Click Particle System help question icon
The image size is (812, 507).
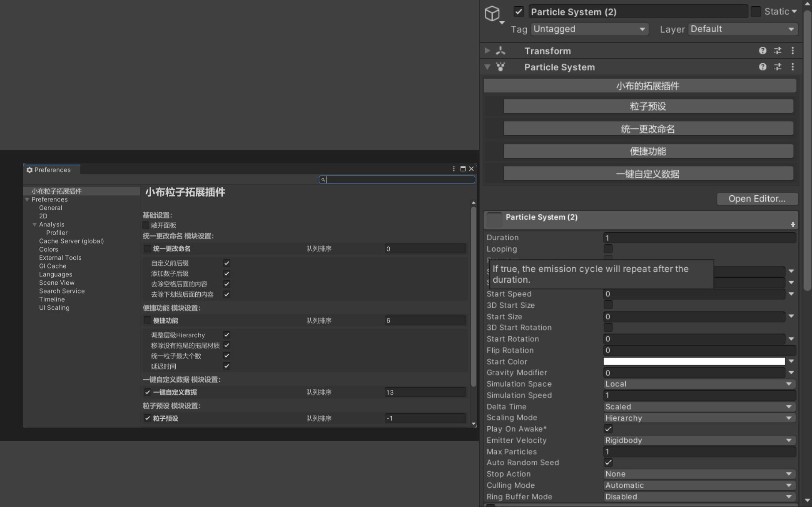pos(762,67)
